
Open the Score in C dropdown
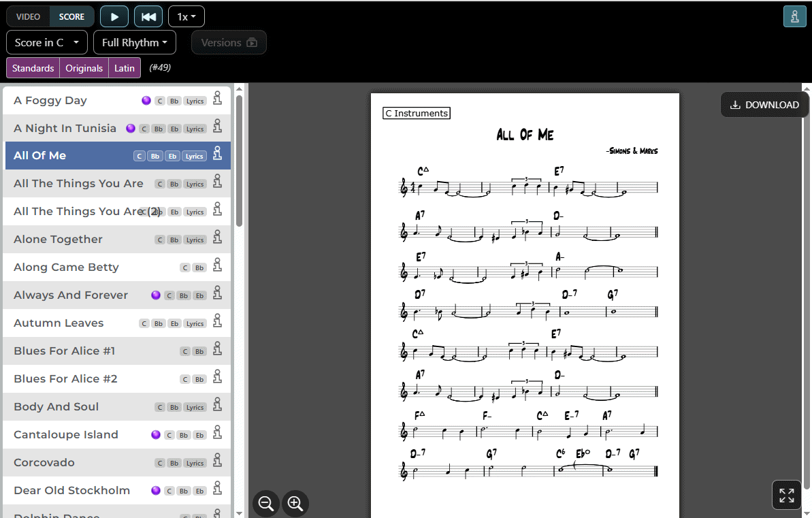(46, 42)
